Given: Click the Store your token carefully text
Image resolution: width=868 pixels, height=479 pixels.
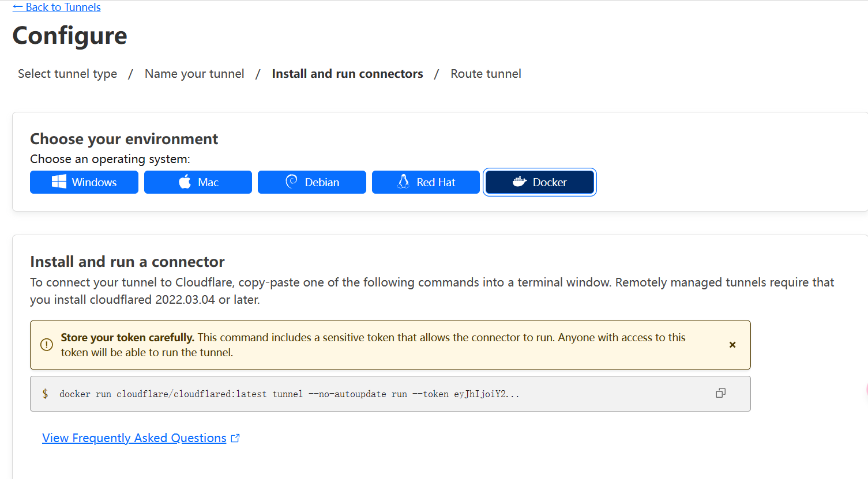Looking at the screenshot, I should point(127,338).
